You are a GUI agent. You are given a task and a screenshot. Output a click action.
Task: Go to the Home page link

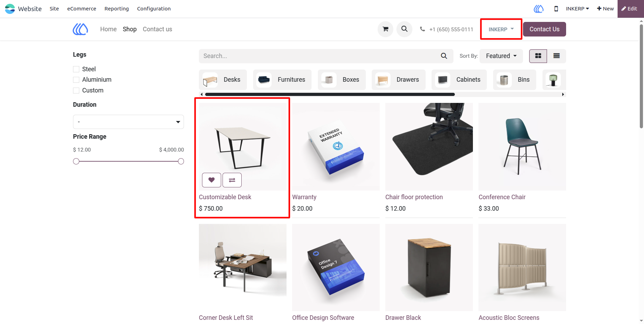tap(108, 29)
